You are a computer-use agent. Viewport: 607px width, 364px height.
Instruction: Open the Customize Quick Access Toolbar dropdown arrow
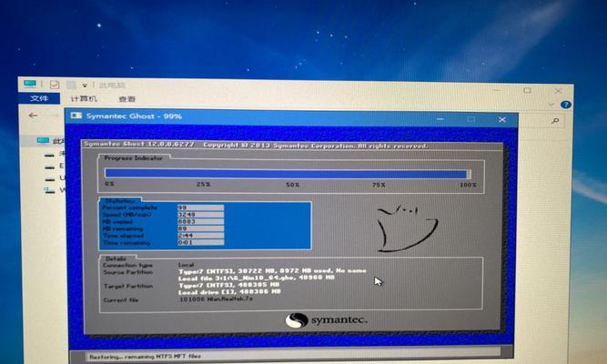click(x=85, y=86)
